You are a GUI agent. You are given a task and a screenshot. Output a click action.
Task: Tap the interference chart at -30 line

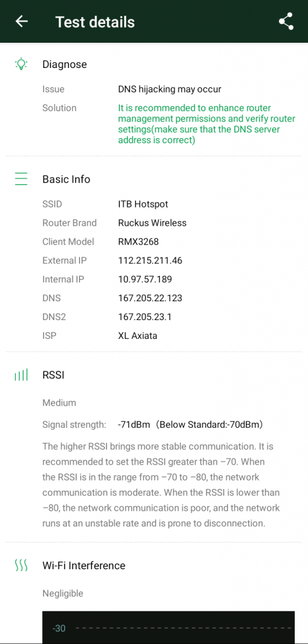[x=168, y=628]
